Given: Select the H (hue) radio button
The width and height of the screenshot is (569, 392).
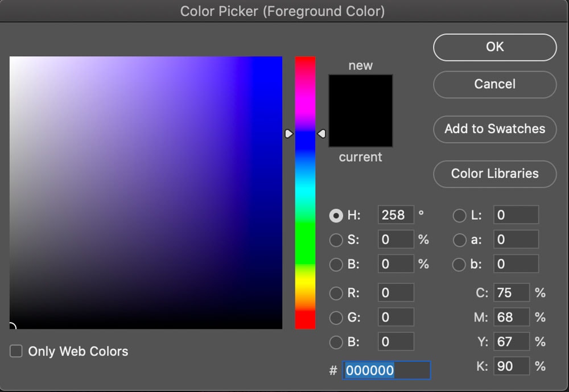Looking at the screenshot, I should click(x=336, y=216).
